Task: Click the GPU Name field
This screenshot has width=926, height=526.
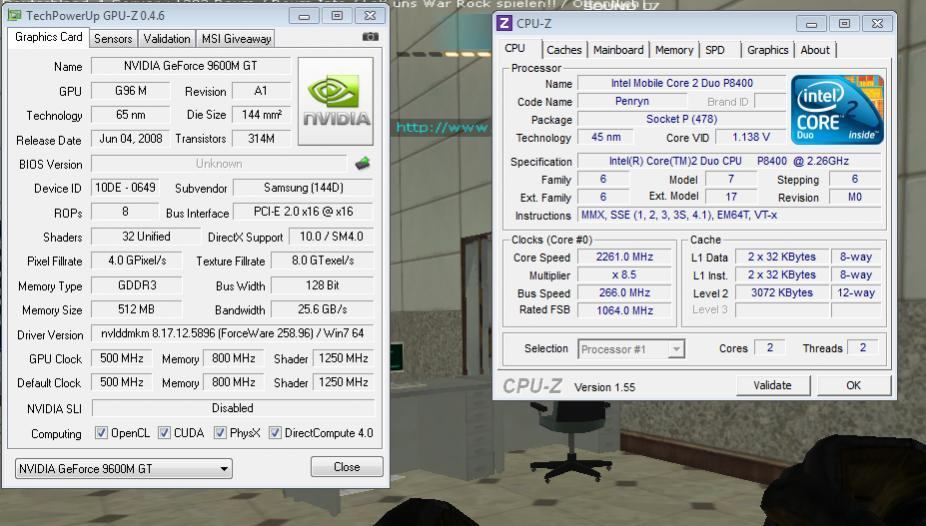Action: [x=191, y=66]
